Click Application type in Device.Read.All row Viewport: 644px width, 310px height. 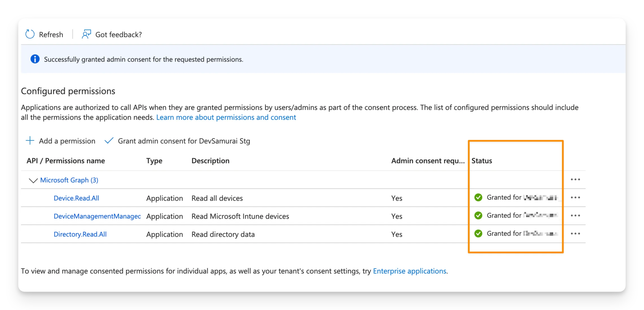click(x=165, y=198)
